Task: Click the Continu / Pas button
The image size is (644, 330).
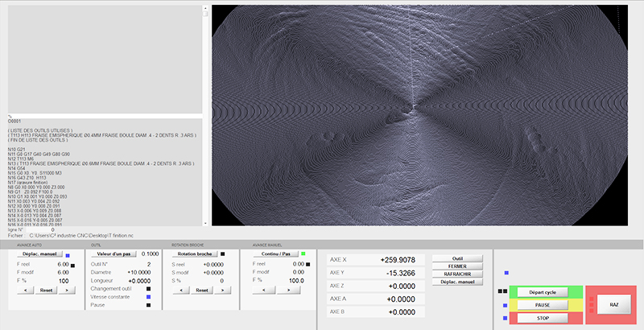Action: point(275,254)
